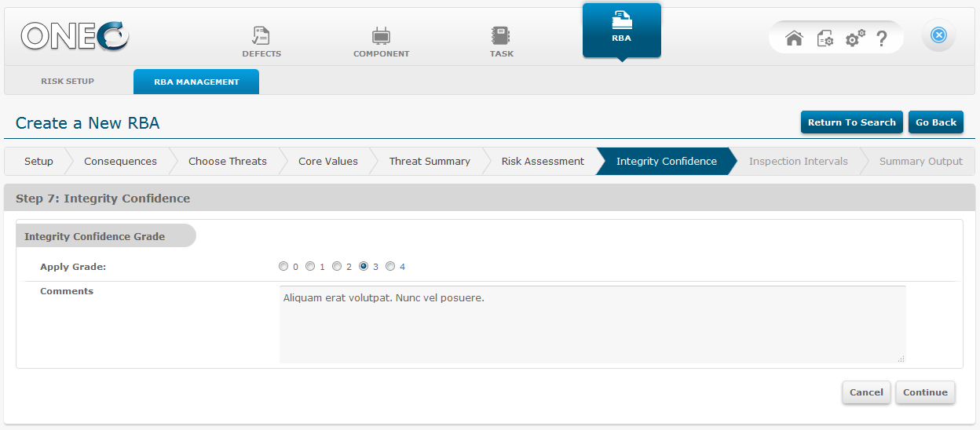Select Apply Grade radio option 2
Viewport: 980px width, 430px height.
click(x=337, y=266)
